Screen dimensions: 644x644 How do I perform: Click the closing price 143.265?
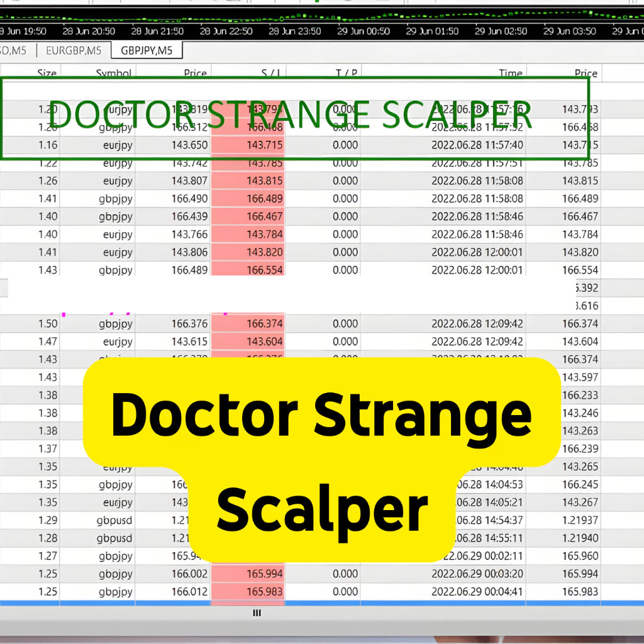580,467
